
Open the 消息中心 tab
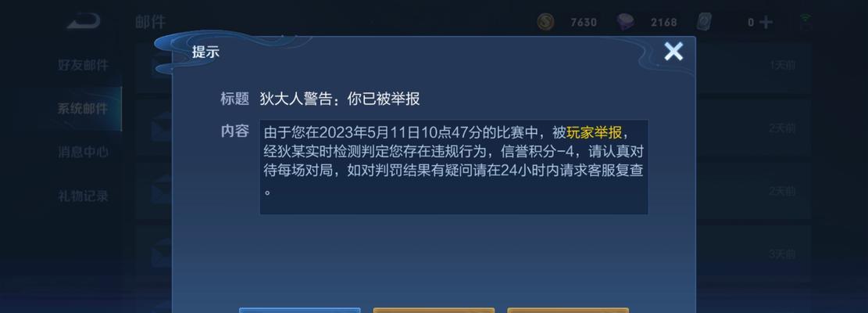83,152
